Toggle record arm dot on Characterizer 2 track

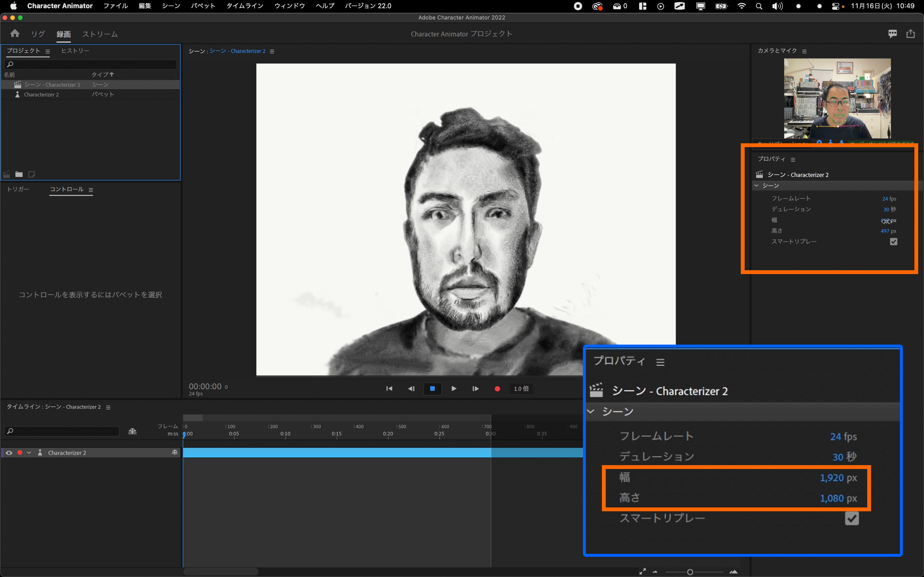pos(20,453)
